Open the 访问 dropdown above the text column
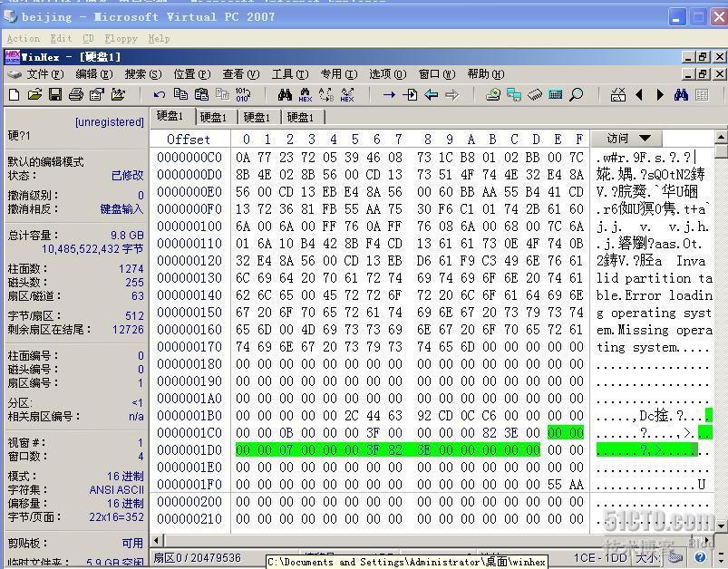The width and height of the screenshot is (728, 569). tap(627, 139)
